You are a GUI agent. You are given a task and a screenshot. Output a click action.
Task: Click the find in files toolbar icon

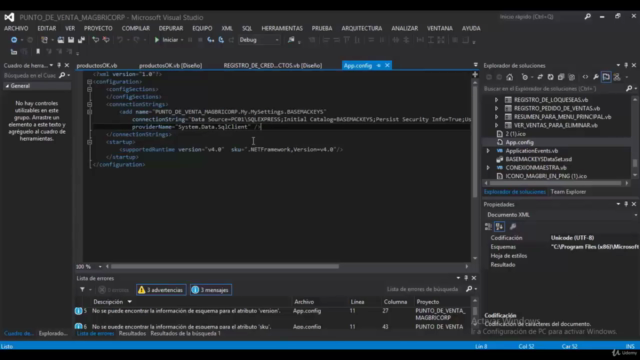coord(291,40)
